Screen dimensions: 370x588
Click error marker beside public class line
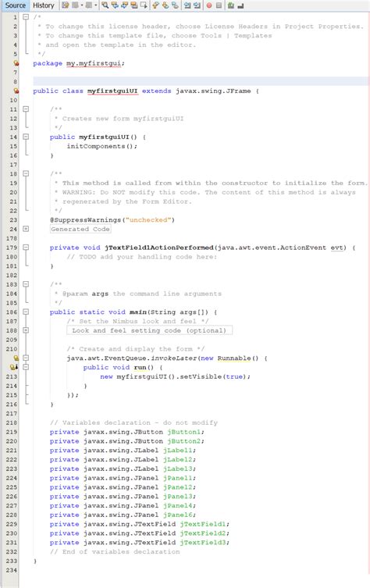tap(16, 91)
